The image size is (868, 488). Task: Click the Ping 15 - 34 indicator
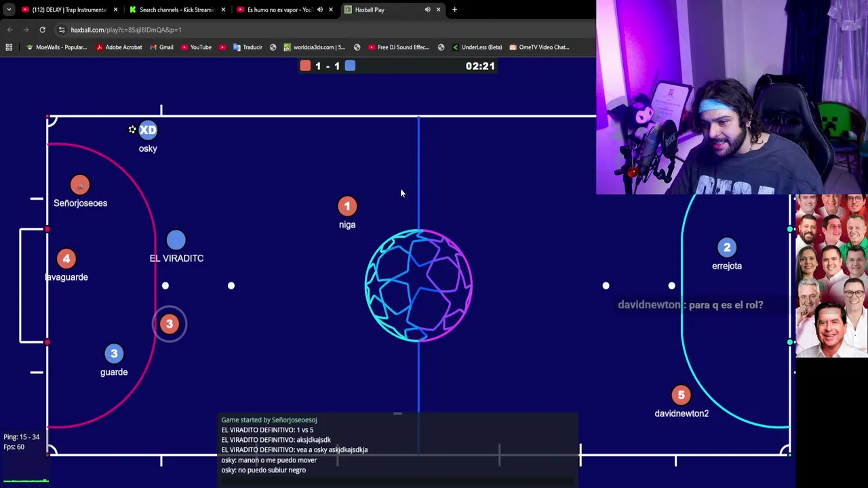[21, 437]
